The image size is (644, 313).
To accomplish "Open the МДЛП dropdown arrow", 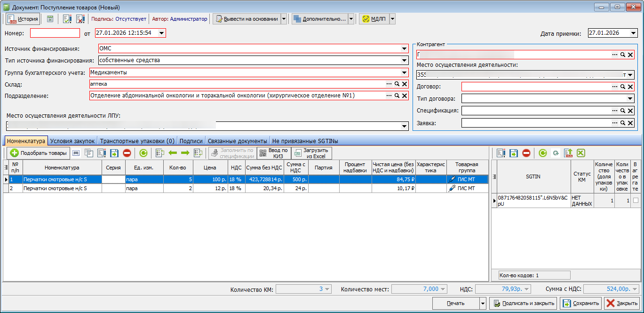I will [392, 19].
